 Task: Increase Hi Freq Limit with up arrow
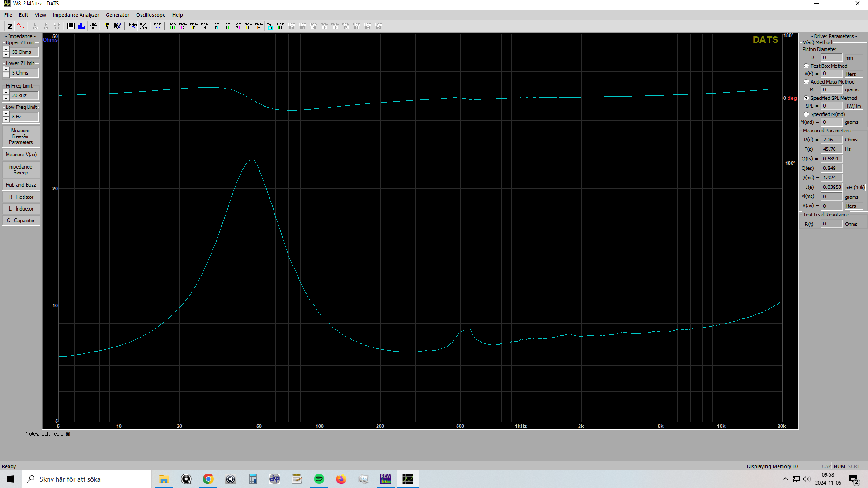click(x=6, y=93)
